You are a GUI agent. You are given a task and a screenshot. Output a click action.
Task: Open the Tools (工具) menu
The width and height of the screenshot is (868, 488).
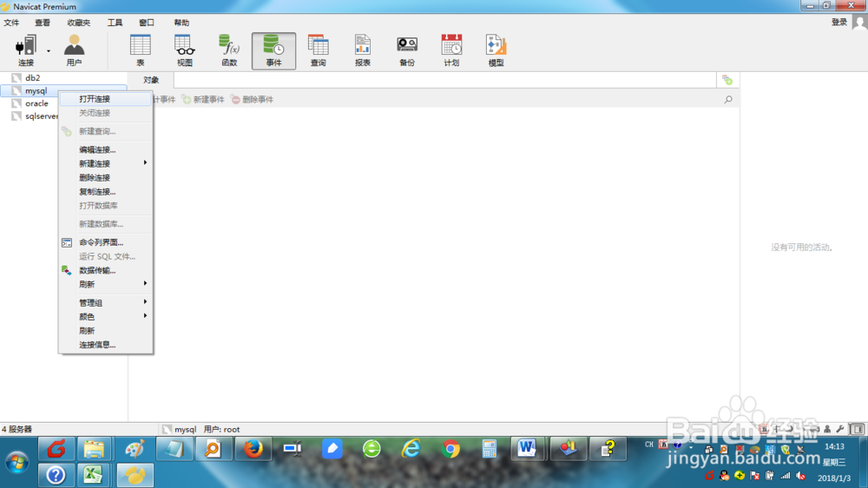click(115, 23)
